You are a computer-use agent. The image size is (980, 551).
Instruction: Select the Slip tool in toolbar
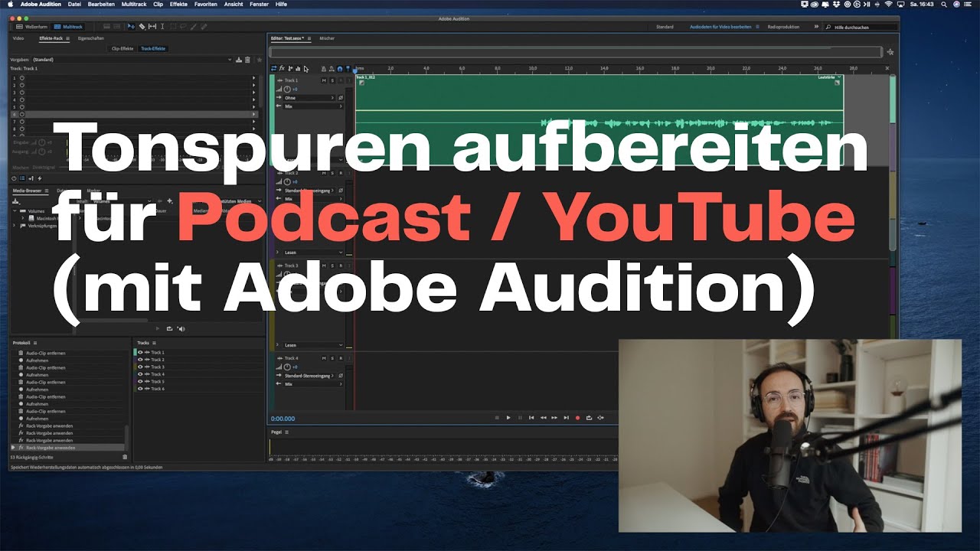tap(152, 27)
